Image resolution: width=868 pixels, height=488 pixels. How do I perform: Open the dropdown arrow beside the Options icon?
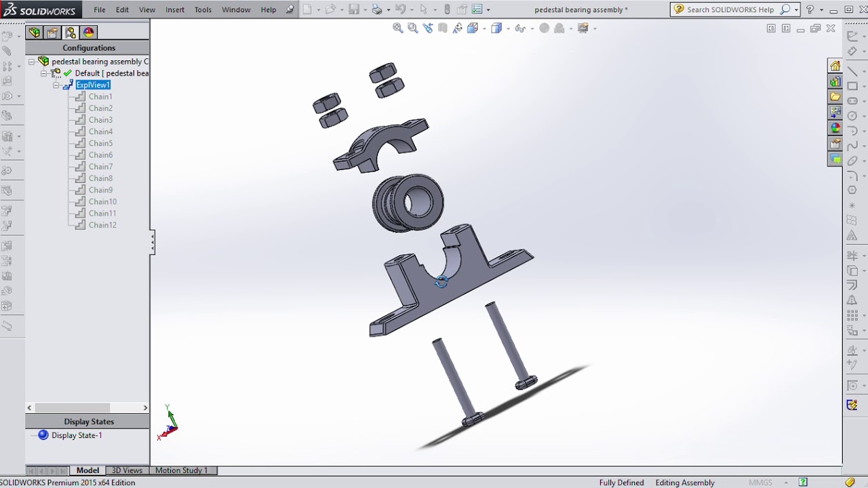[488, 10]
